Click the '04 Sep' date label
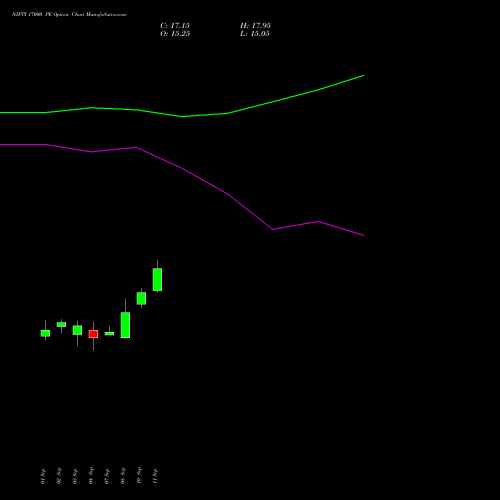This screenshot has height=500, width=500. 91,476
